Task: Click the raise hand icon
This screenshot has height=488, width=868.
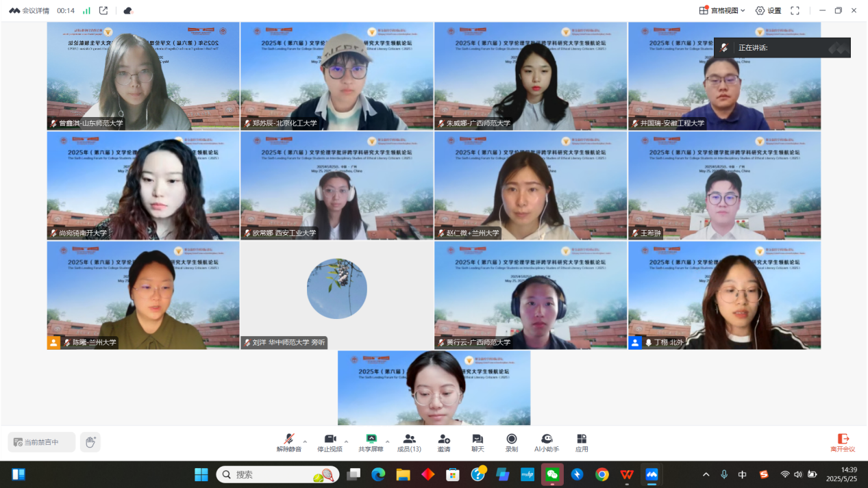Action: (90, 442)
